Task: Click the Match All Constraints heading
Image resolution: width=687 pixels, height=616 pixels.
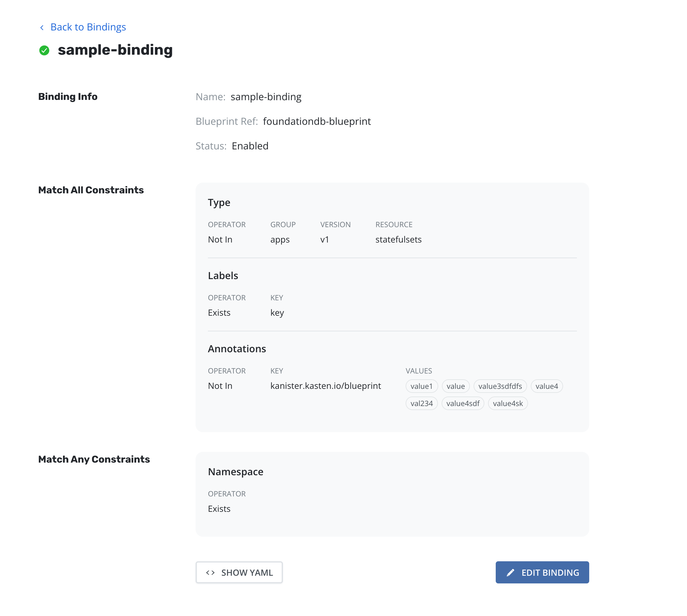Action: coord(91,190)
